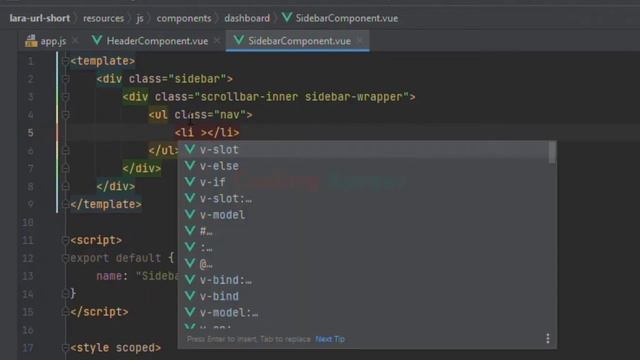Click the Vue icon beside v-bind

190,296
